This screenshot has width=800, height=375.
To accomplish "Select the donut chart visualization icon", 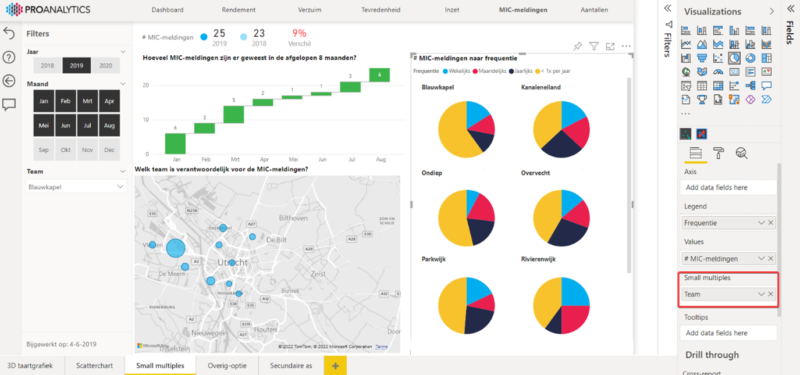I will pos(750,58).
